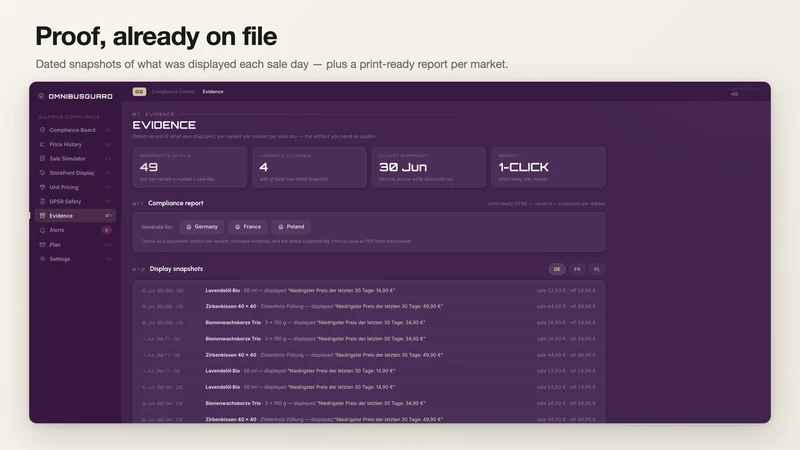
Task: Select the 6 Jul Lavendelöl Bio snapshot row
Action: click(369, 387)
